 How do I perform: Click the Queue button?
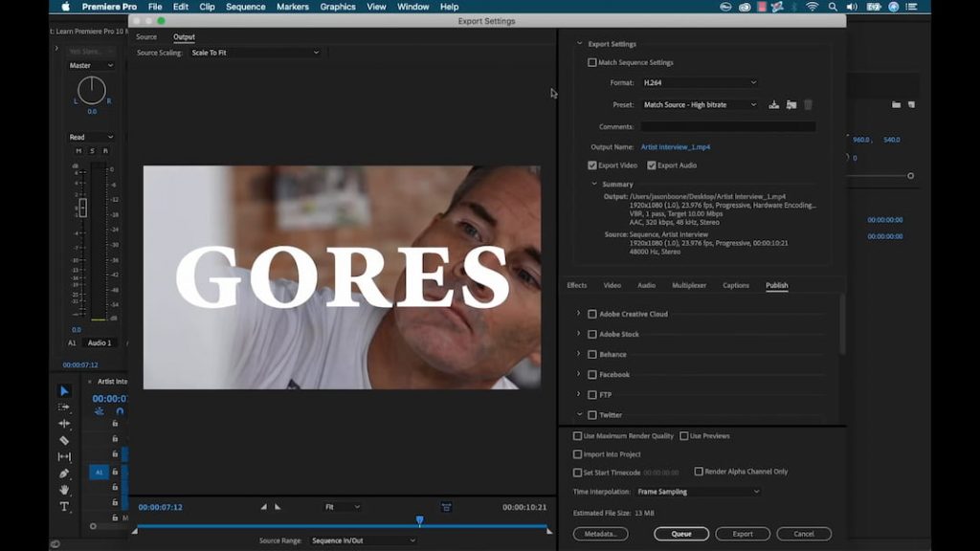681,534
